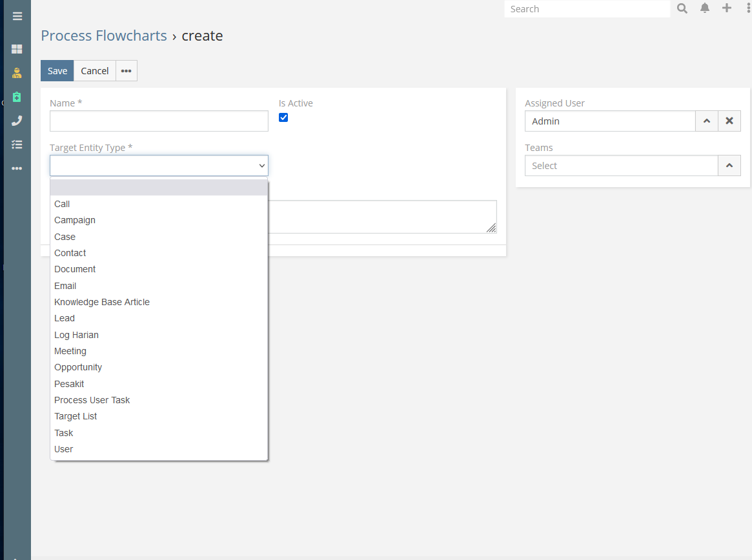Click the Save button
The image size is (752, 560).
pyautogui.click(x=57, y=71)
